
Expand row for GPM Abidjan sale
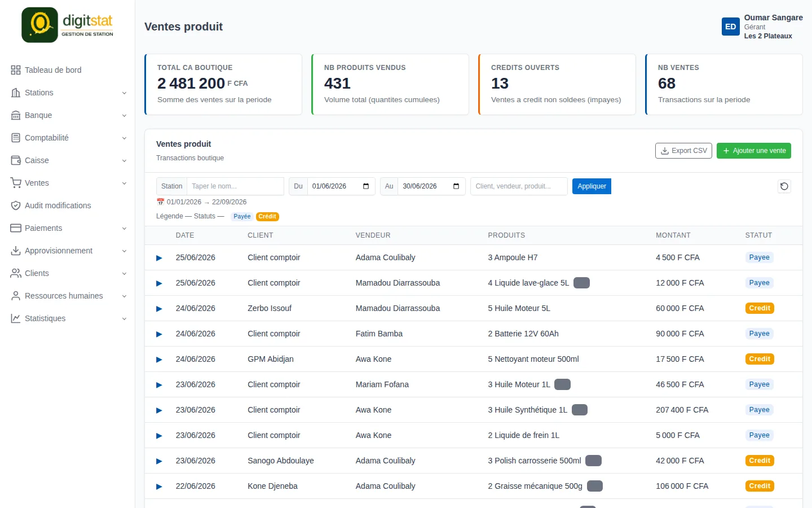[x=159, y=360]
